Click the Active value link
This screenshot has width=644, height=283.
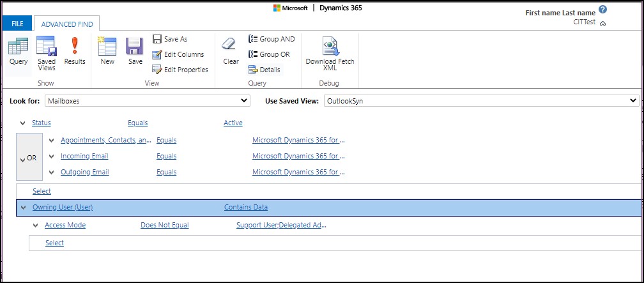[233, 123]
